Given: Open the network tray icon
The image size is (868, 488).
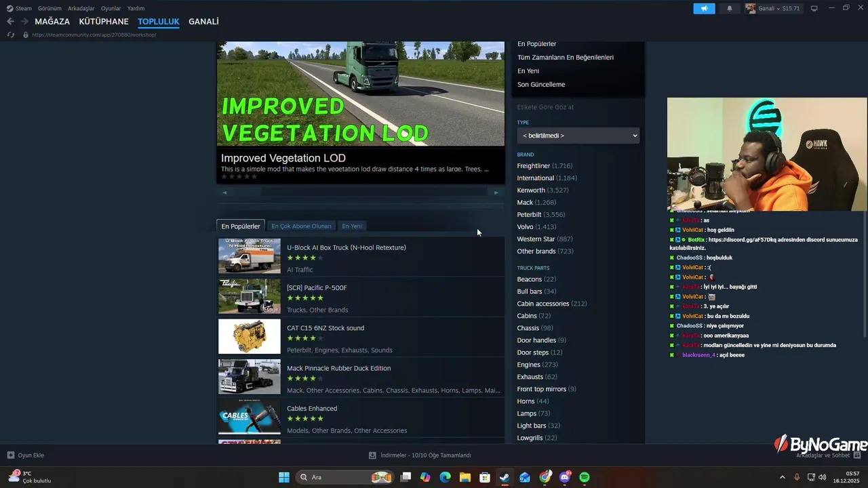Looking at the screenshot, I should tap(811, 477).
